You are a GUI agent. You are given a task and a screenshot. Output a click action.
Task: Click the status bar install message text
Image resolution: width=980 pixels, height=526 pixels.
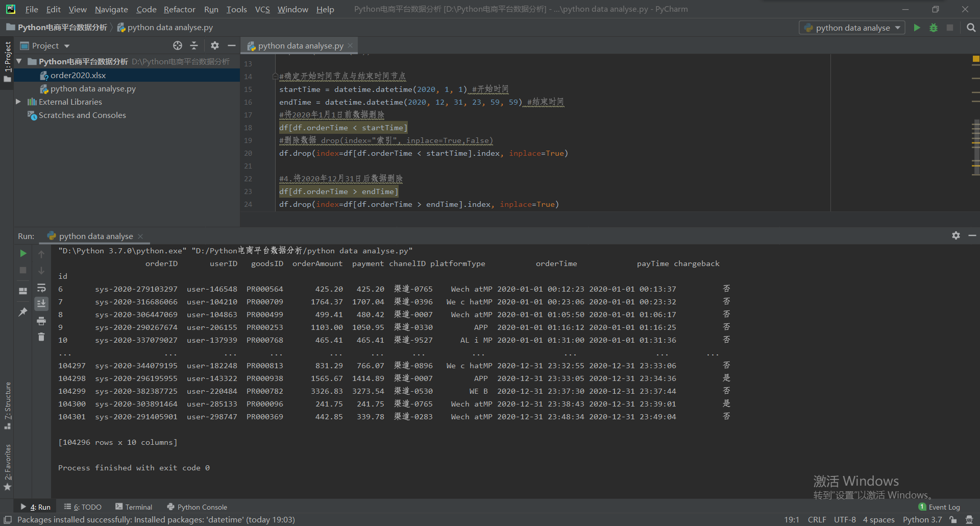point(156,520)
